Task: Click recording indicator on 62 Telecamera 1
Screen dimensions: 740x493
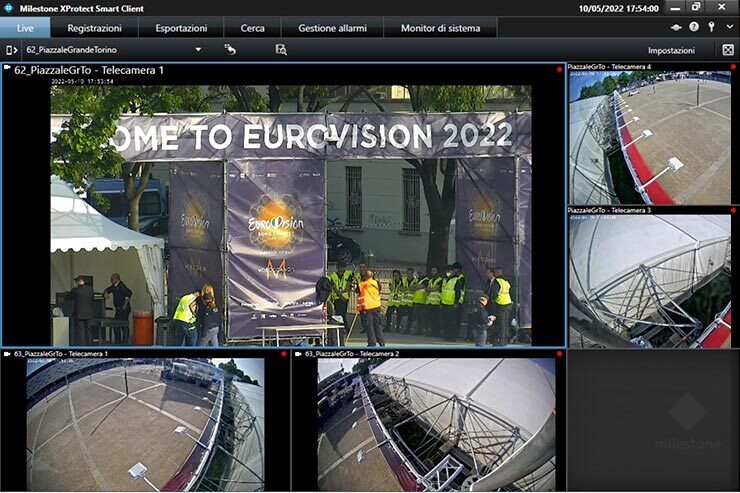Action: click(559, 69)
